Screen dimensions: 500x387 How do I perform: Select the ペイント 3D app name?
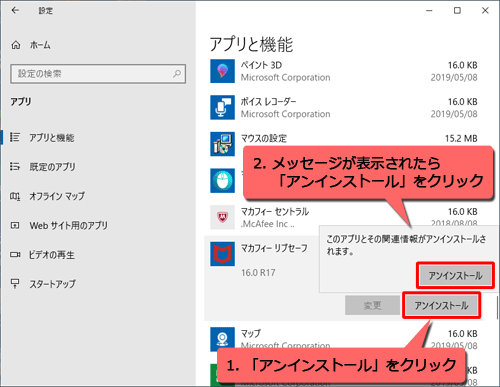(x=261, y=65)
